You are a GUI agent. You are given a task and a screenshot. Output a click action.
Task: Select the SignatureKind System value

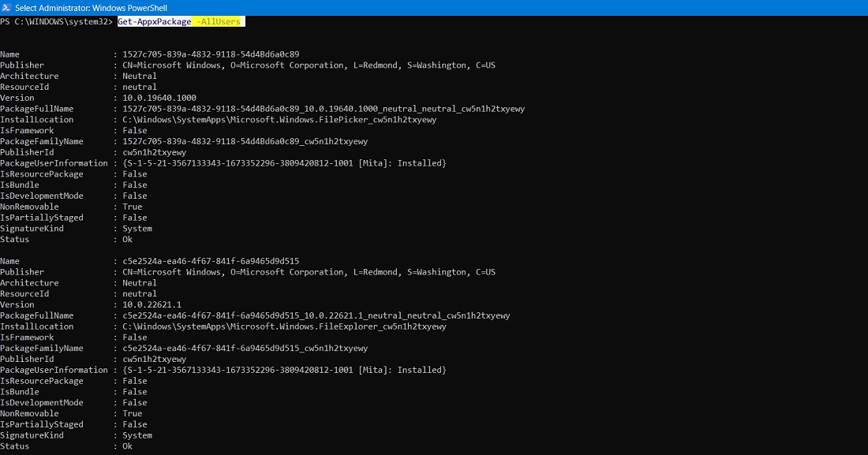click(137, 228)
